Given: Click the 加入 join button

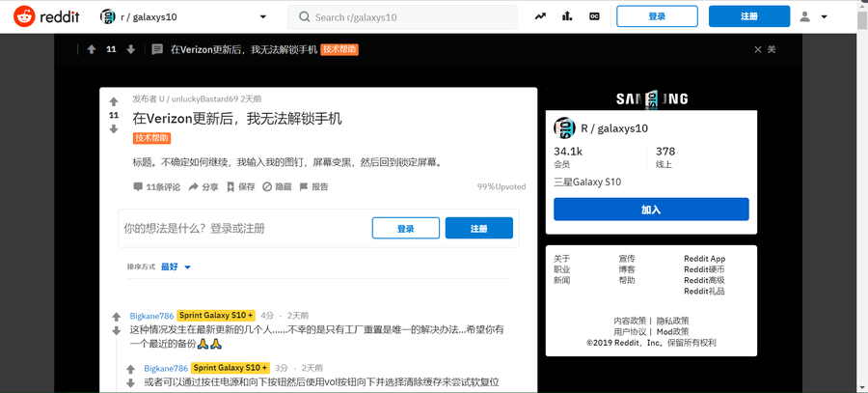Looking at the screenshot, I should [651, 210].
